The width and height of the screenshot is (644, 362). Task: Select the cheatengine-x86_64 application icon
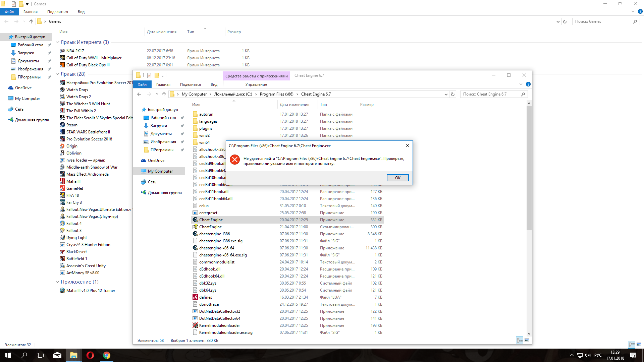pos(195,248)
